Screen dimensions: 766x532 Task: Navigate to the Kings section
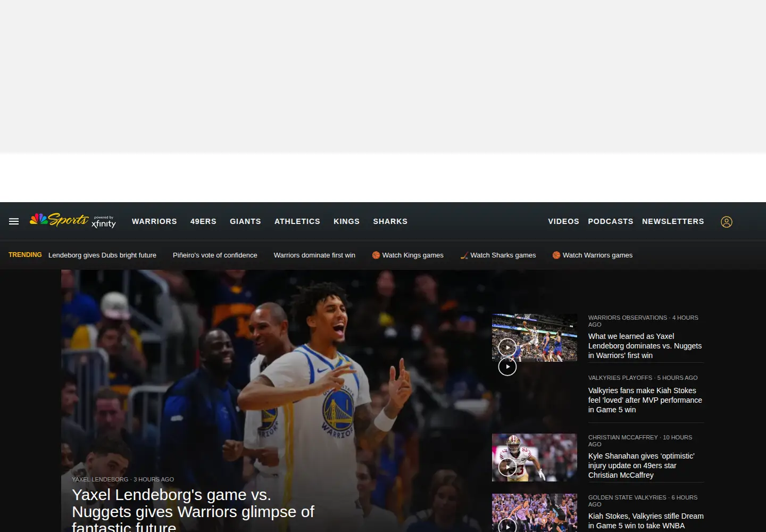[x=346, y=221]
